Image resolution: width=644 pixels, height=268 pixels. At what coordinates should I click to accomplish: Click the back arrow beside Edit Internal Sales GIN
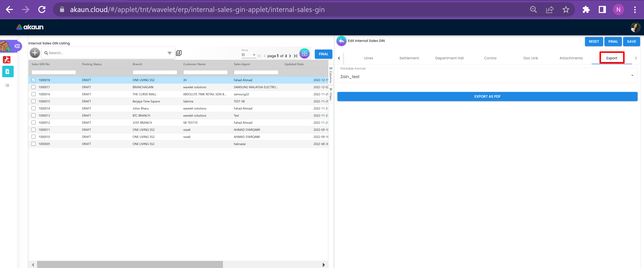point(341,41)
